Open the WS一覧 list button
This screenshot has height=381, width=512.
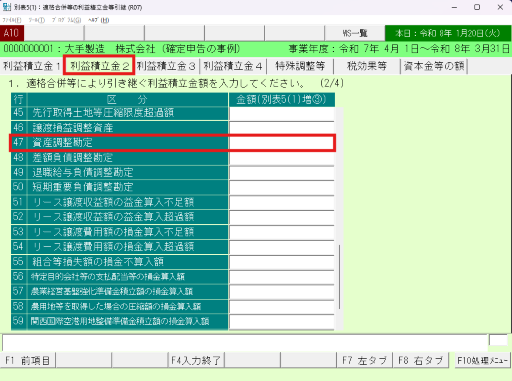(x=355, y=33)
